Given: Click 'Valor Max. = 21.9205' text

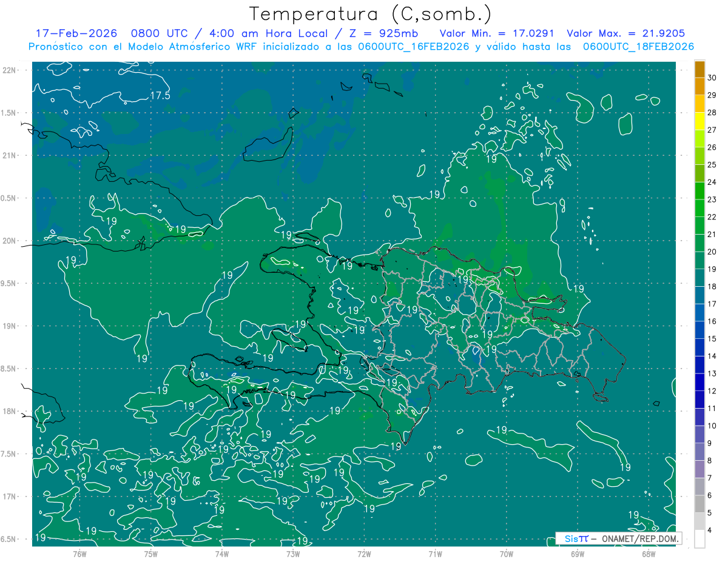Looking at the screenshot, I should (625, 33).
